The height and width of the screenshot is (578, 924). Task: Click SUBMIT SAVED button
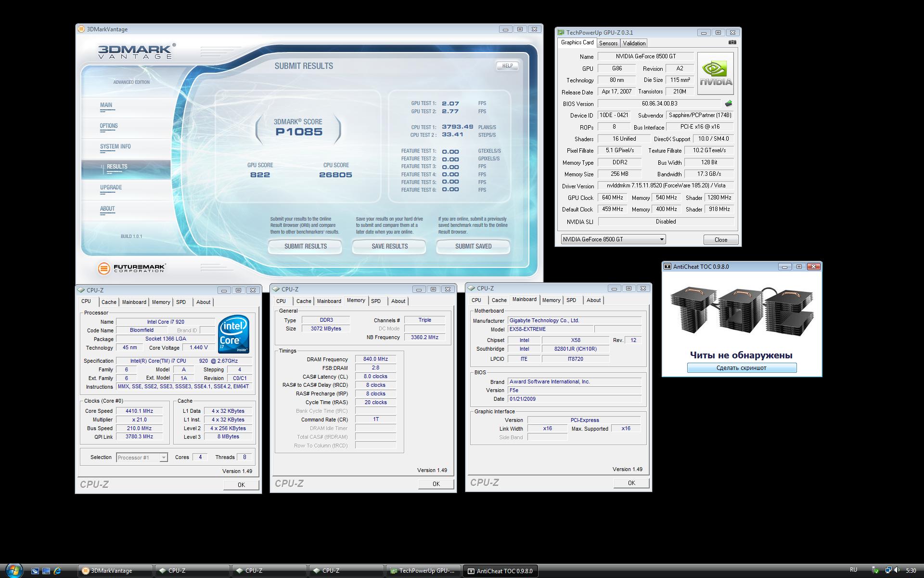(x=473, y=246)
